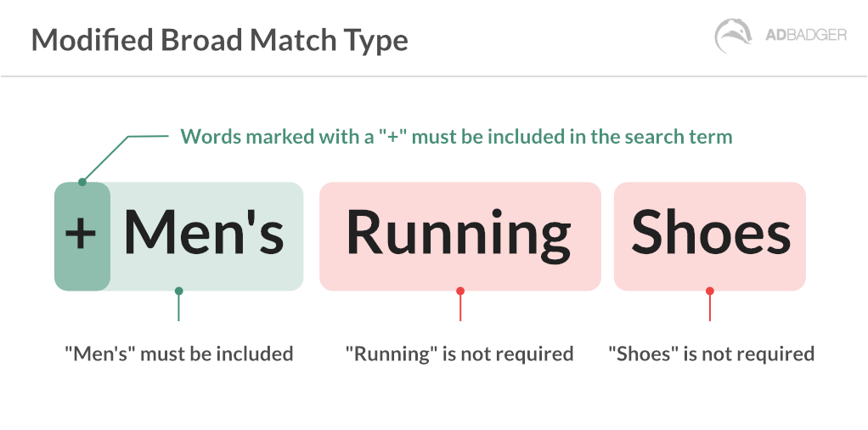Screen dimensions: 868x430
Task: Select the pink "Shoes" keyword box
Action: pos(709,235)
